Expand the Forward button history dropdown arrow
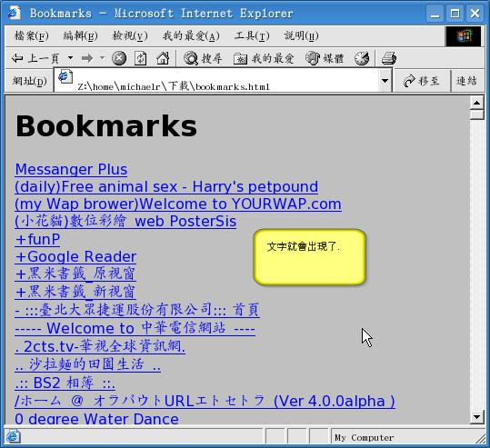490x448 pixels. point(102,58)
